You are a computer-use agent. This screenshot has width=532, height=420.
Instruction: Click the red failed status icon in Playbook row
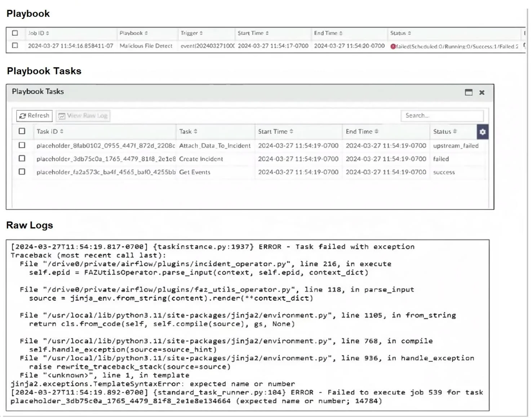[x=393, y=46]
